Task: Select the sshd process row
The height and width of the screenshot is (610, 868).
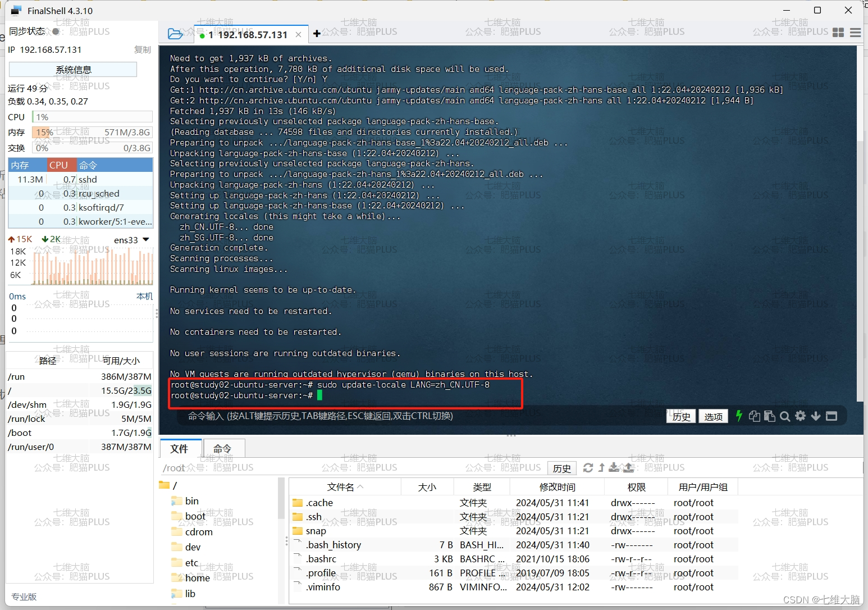Action: pos(81,179)
